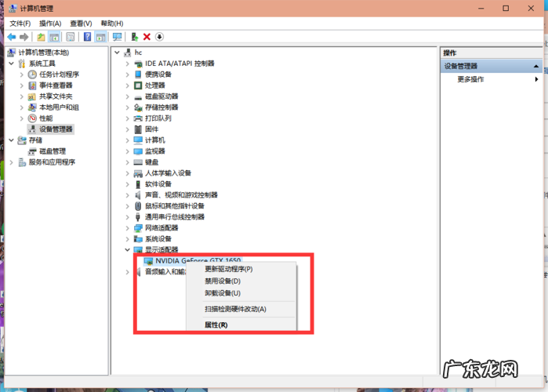The image size is (548, 392).
Task: Expand the 本地用户和组 node arrow
Action: click(22, 107)
